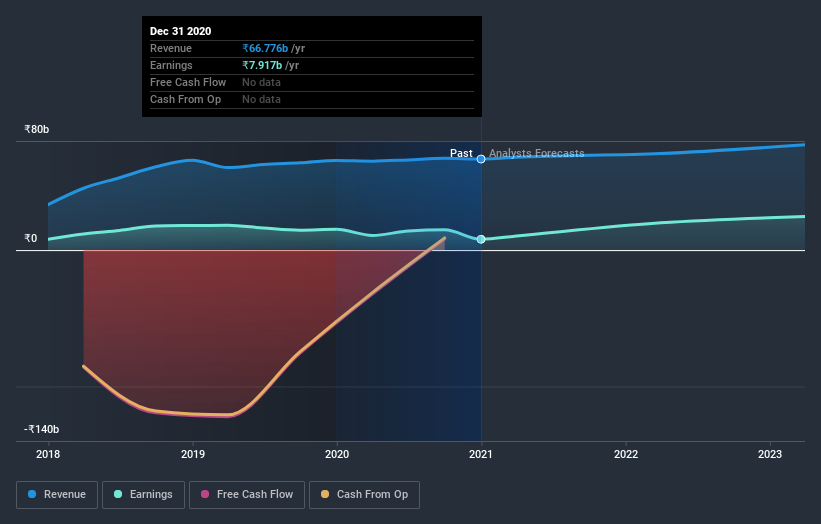
Task: Click the Revenue tooltip row label
Action: point(171,48)
